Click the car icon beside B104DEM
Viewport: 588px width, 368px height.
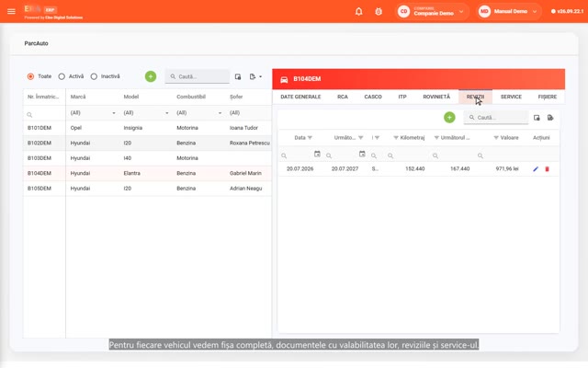tap(284, 79)
